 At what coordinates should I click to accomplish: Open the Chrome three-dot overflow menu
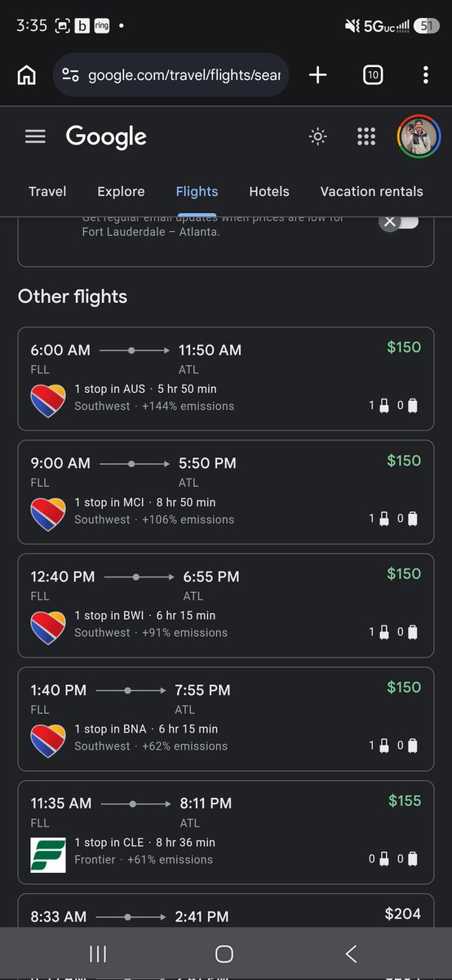[425, 75]
